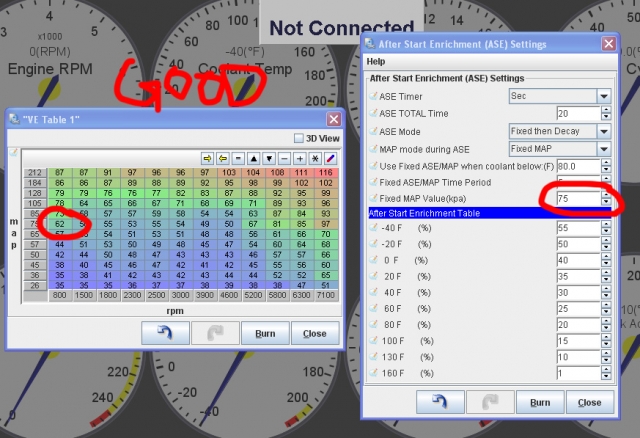The image size is (640, 438).
Task: Click the Fixed MAP Value(kpa) field
Action: 578,199
